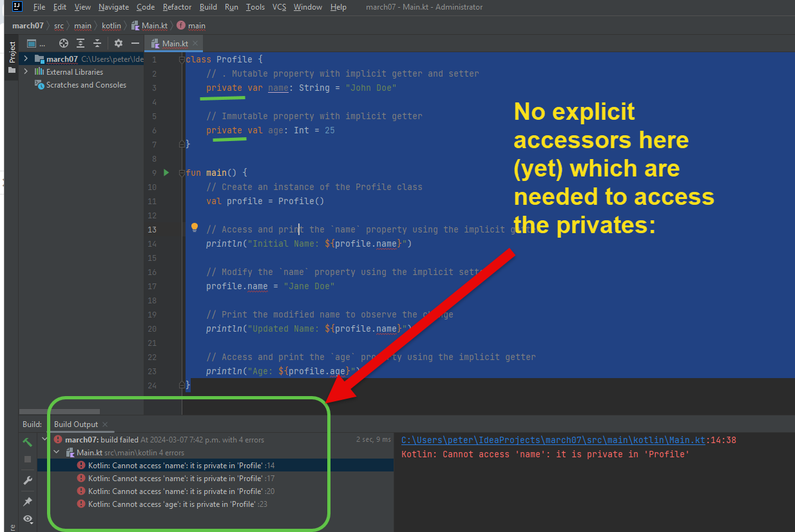Image resolution: width=795 pixels, height=532 pixels.
Task: Open the Project view selector dropdown
Action: pyautogui.click(x=35, y=44)
